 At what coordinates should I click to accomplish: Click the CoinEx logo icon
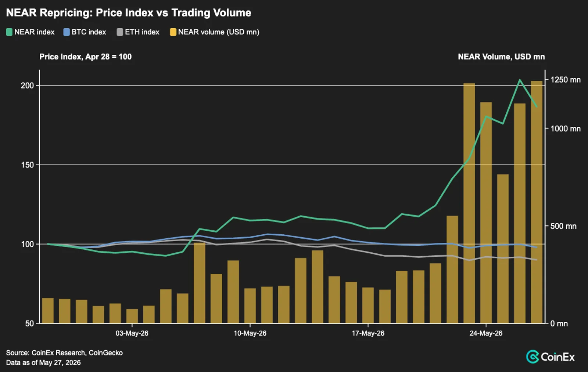pyautogui.click(x=533, y=357)
